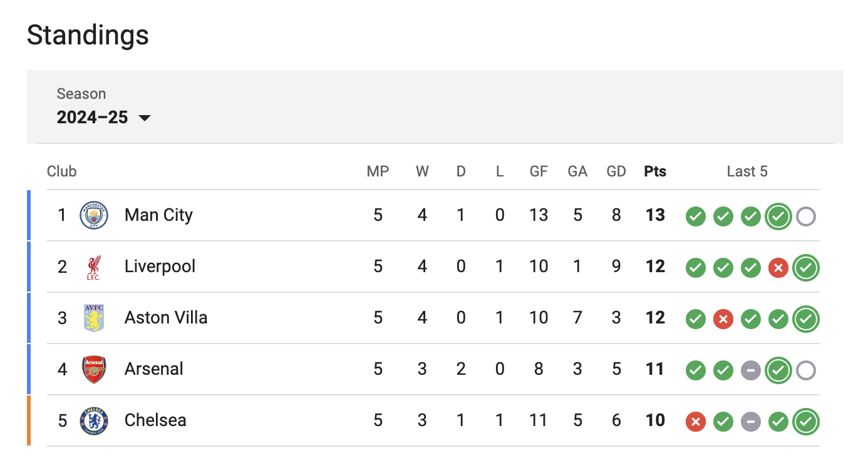Click Arsenal's grey draw result icon
Screen dimensions: 868x458
point(750,370)
